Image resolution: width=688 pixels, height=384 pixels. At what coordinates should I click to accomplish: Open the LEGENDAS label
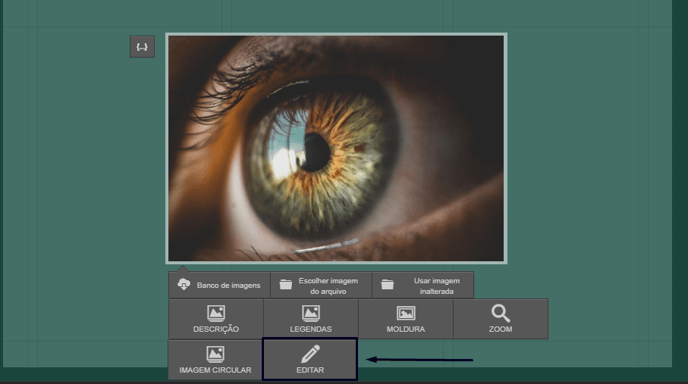point(311,329)
